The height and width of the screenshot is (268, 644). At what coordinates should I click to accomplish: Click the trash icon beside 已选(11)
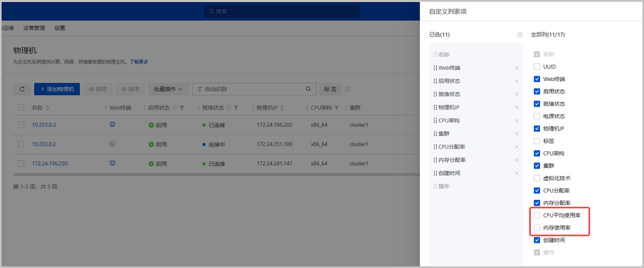click(x=519, y=35)
